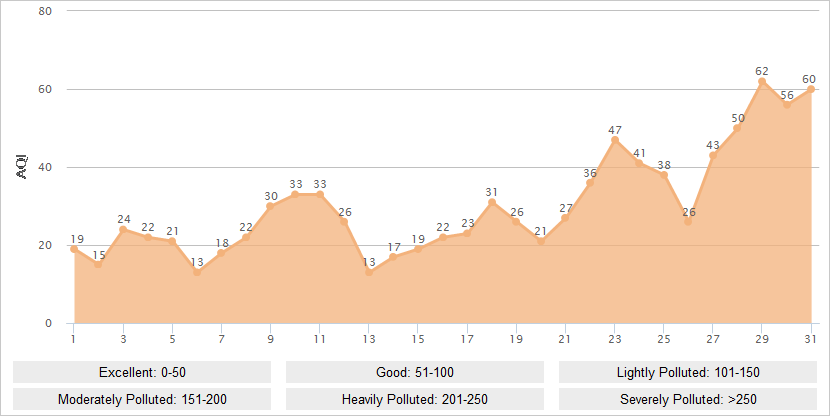
Task: Click the data point labeled 41
Action: coord(639,163)
